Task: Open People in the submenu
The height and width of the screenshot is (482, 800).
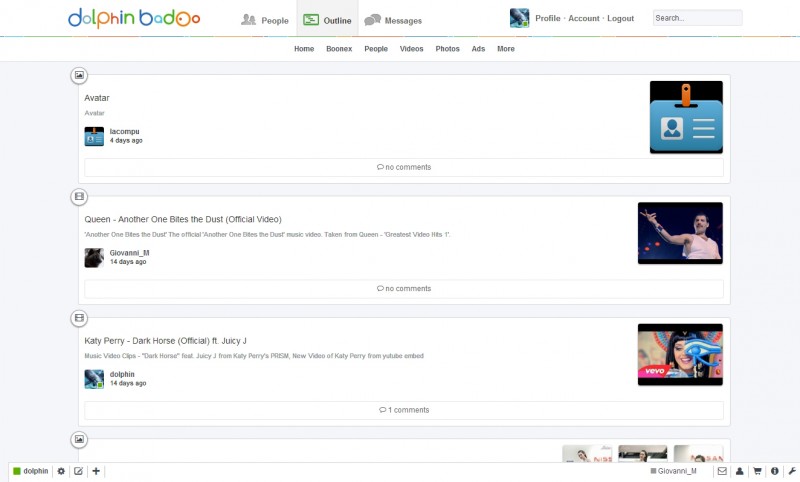Action: [376, 49]
